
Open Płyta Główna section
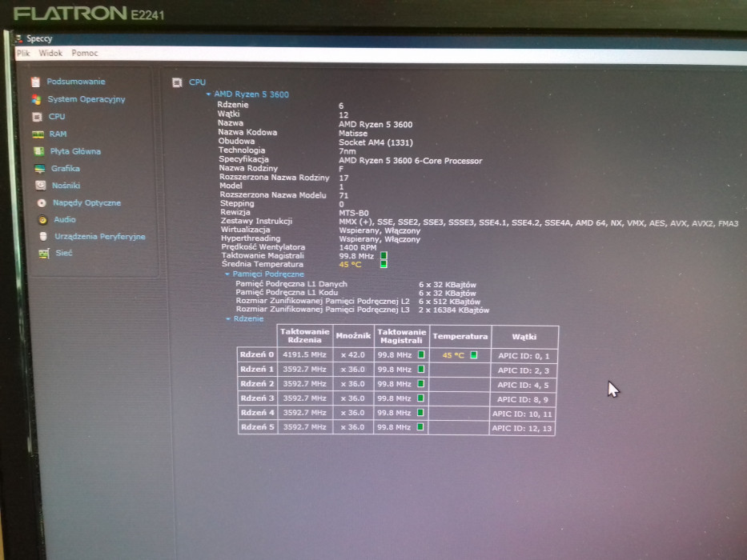click(x=75, y=151)
